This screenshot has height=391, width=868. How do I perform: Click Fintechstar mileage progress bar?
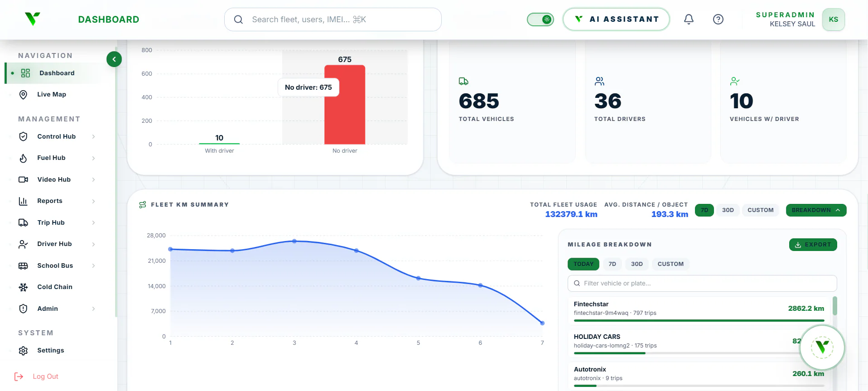point(699,320)
